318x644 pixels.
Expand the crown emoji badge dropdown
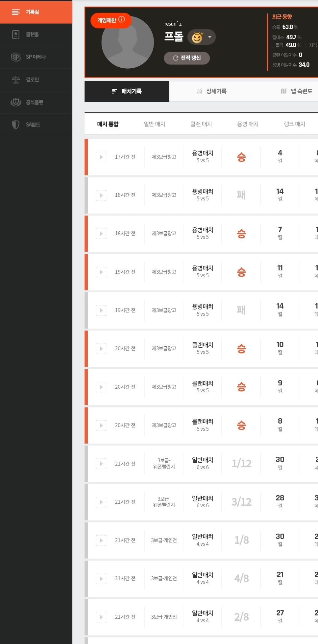coord(210,37)
